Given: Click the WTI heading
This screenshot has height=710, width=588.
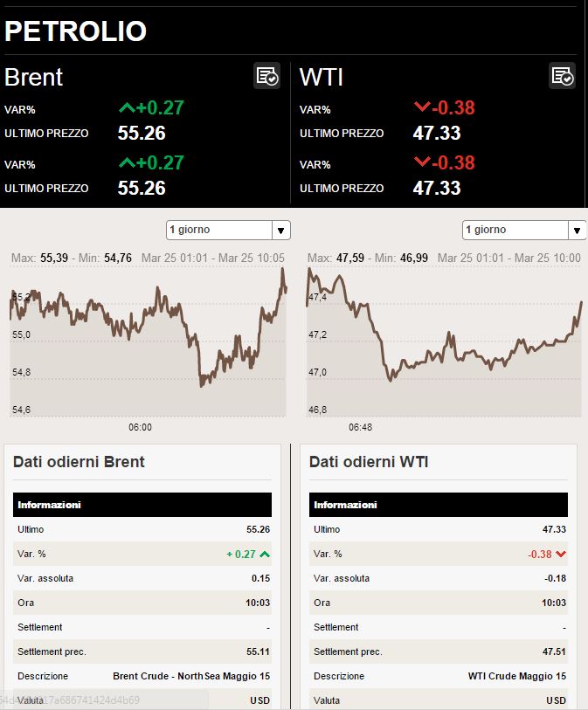Looking at the screenshot, I should tap(322, 77).
